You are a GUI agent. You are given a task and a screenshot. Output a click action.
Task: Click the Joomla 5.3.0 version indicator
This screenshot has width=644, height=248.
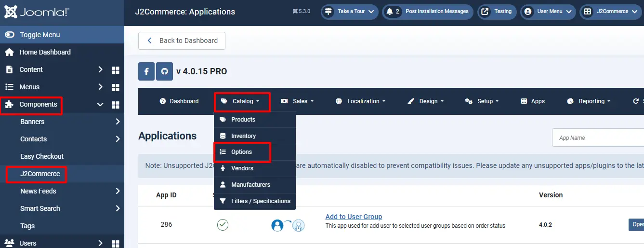click(x=302, y=11)
